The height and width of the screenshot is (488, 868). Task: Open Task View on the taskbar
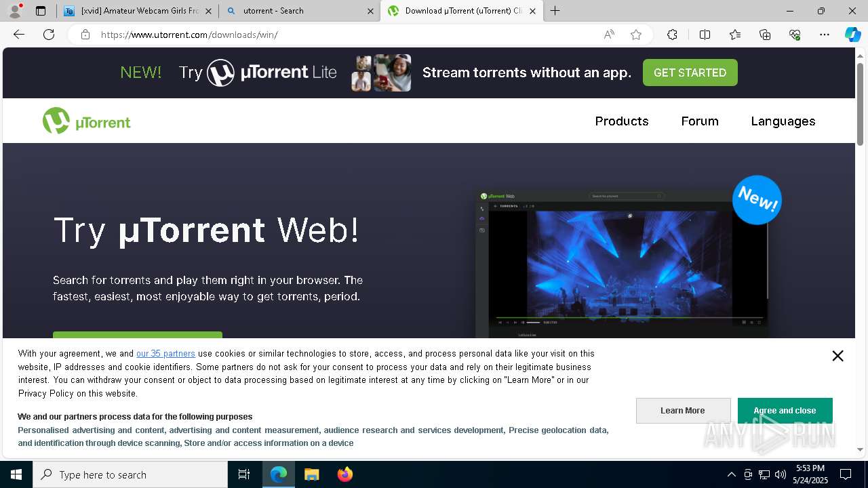pos(244,474)
